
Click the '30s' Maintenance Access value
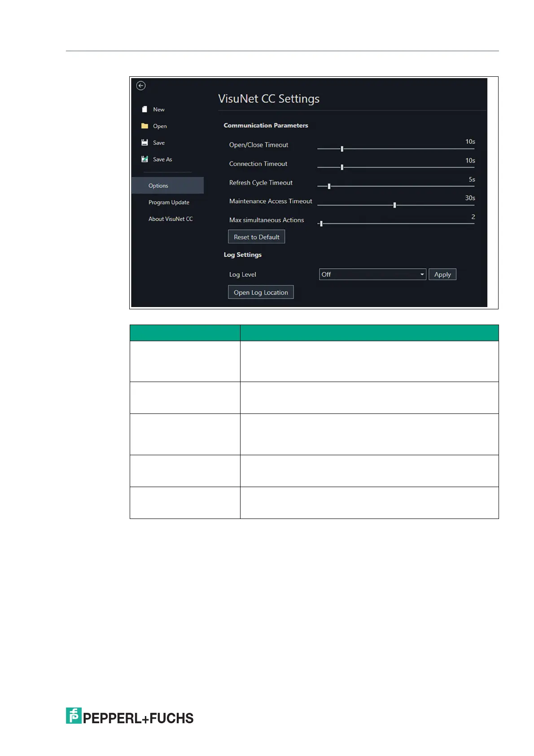coord(470,198)
